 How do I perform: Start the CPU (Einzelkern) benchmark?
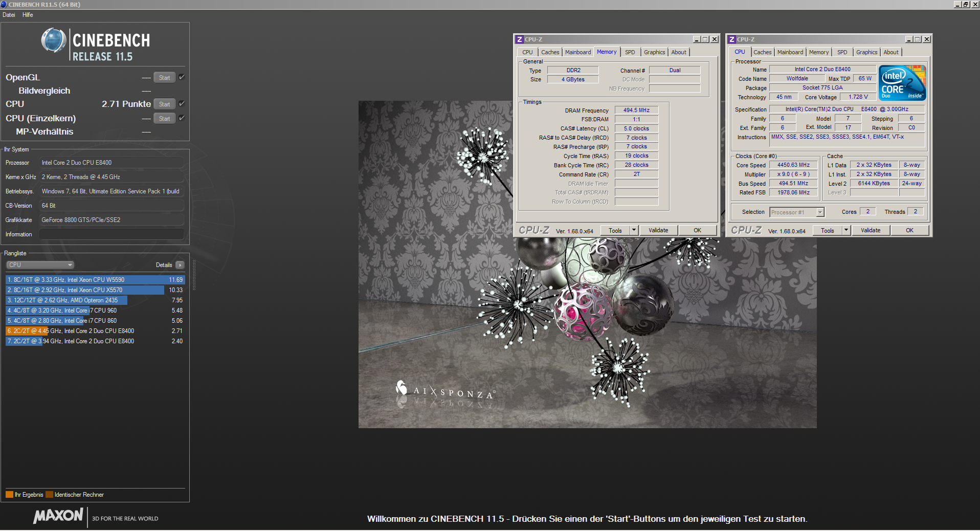pyautogui.click(x=164, y=118)
